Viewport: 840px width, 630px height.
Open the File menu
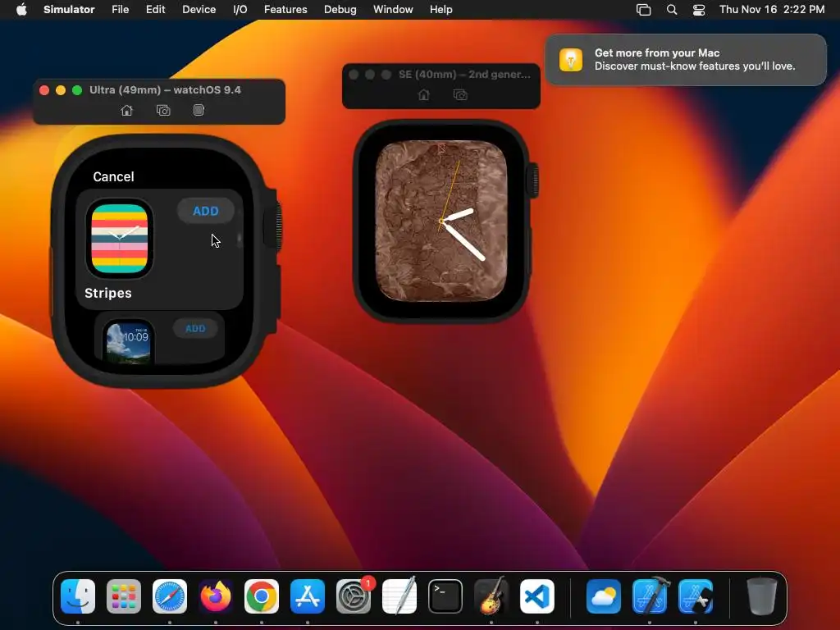pos(120,10)
